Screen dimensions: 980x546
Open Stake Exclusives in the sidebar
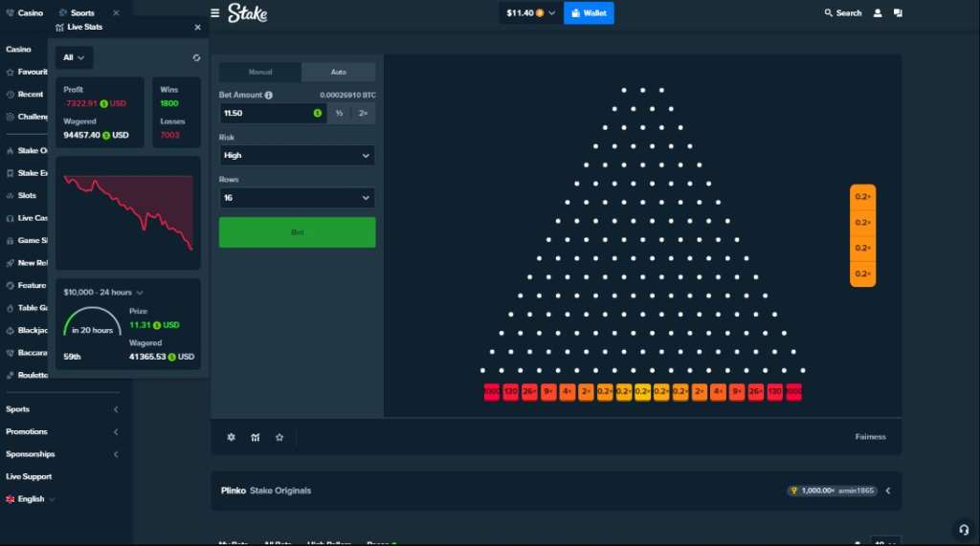pos(26,173)
